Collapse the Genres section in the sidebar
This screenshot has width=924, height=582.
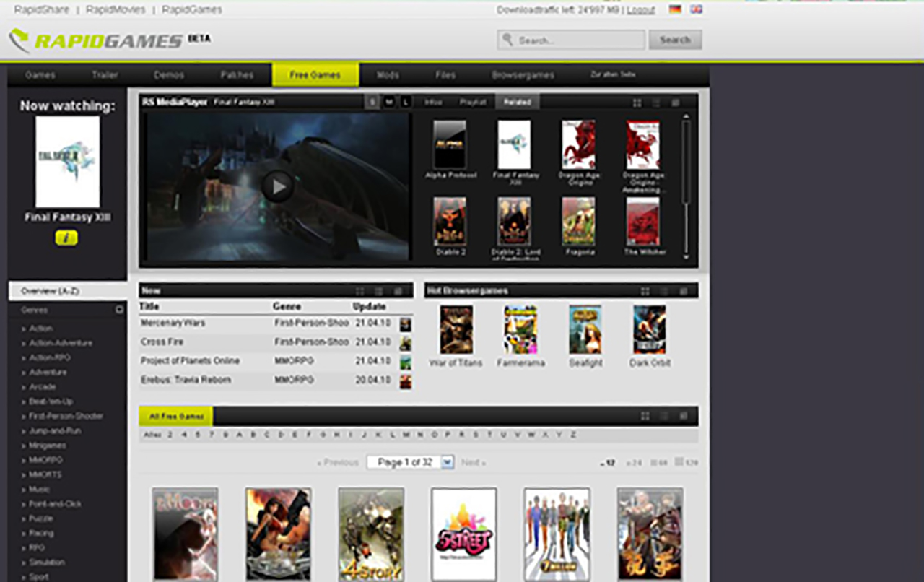[119, 310]
